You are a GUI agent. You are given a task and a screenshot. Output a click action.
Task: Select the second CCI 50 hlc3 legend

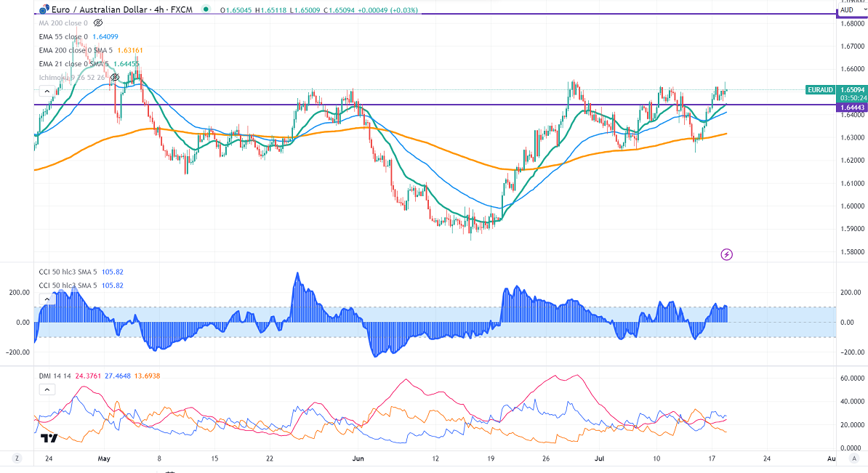(x=68, y=286)
